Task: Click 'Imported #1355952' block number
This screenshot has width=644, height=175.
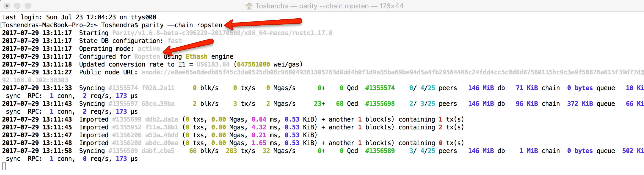Action: tap(127, 127)
